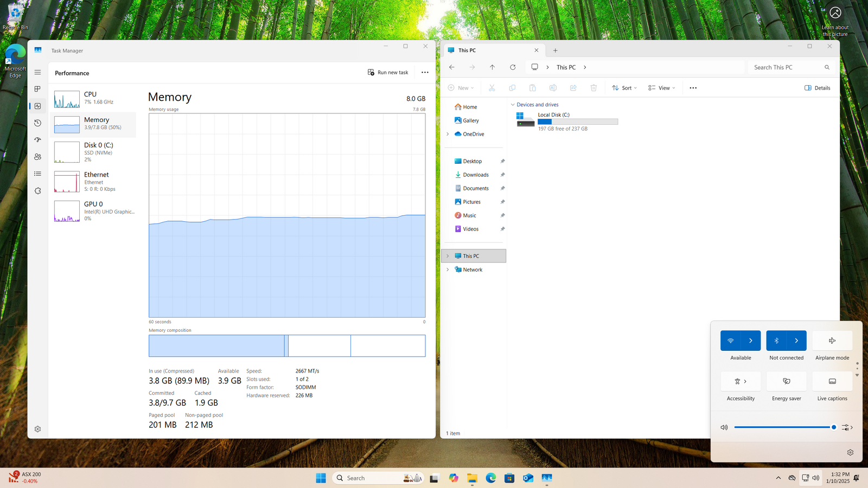Open Task Manager settings gear
868x488 pixels.
click(37, 429)
